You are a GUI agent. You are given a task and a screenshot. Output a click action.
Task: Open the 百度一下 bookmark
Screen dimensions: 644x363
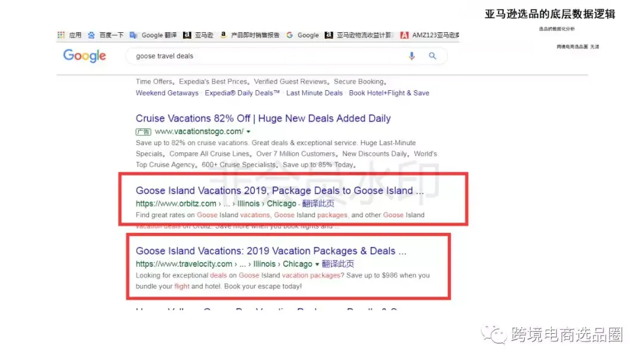[112, 35]
